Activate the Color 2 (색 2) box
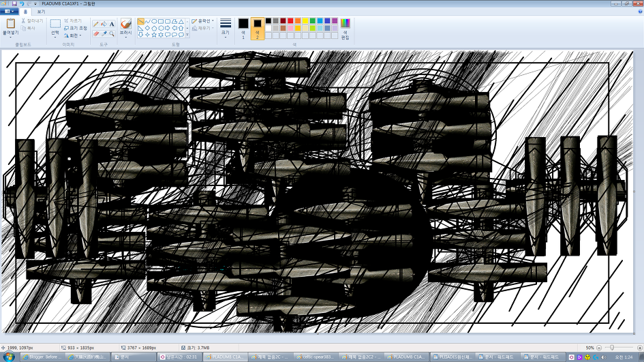Screen dimensions: 644x362 (258, 27)
